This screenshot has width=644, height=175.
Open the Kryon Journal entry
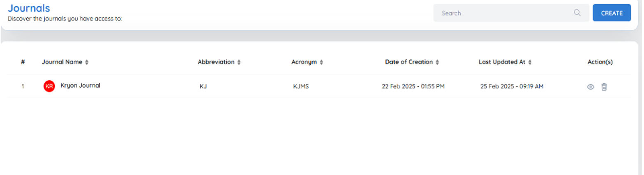point(80,86)
